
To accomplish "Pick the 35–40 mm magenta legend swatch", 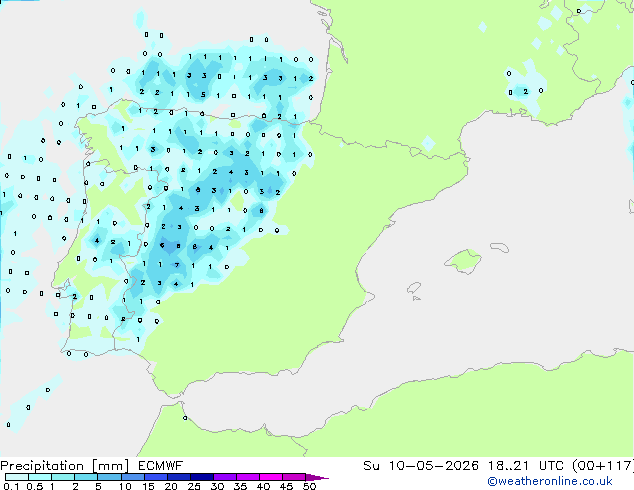I will pos(247,477).
